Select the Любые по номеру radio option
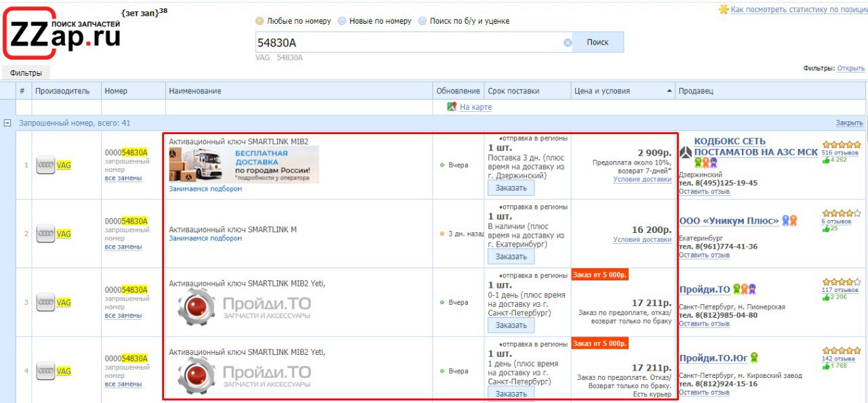This screenshot has width=868, height=403. (260, 21)
